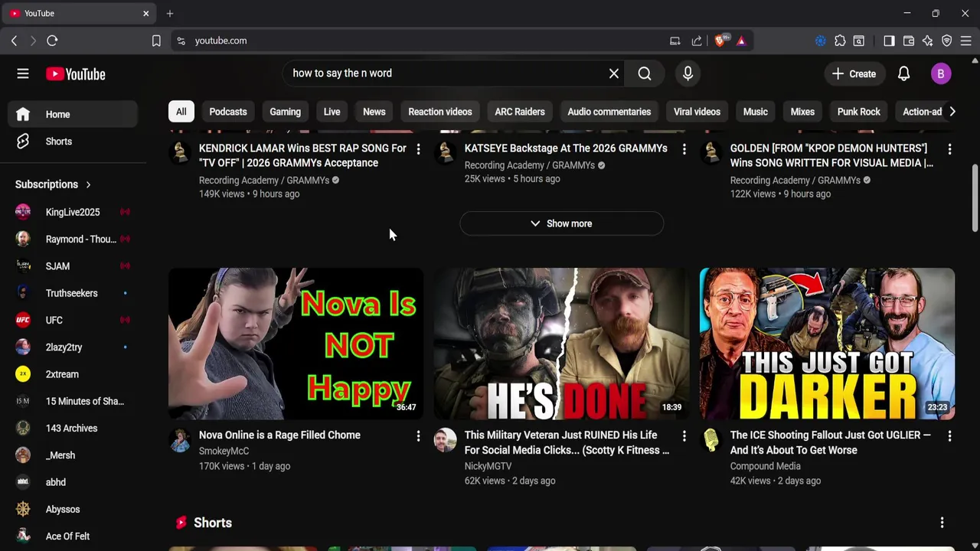Reload the page
This screenshot has width=980, height=551.
[52, 41]
